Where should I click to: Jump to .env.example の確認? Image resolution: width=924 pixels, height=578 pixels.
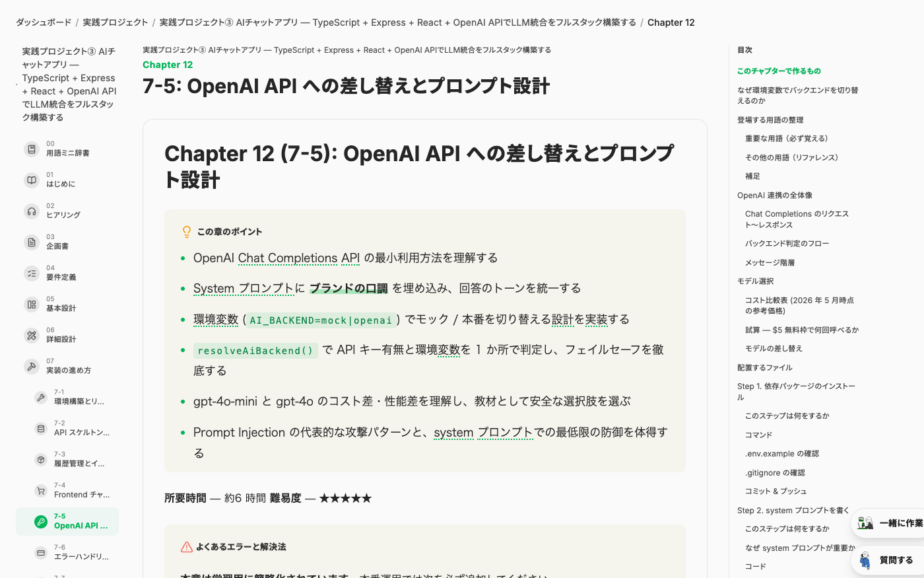(x=782, y=454)
